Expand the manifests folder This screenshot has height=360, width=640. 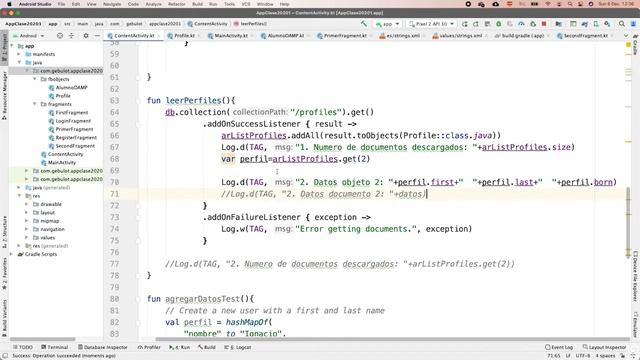(19, 54)
